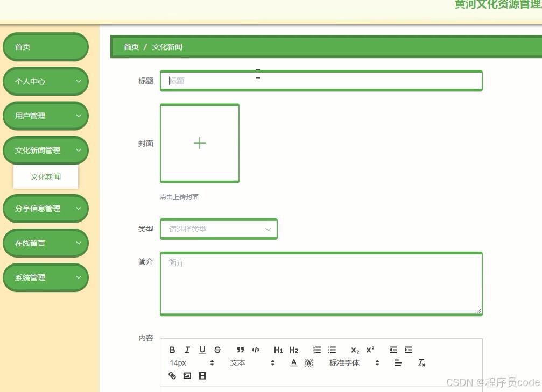The image size is (542, 392).
Task: Open the 请选择类型 type dropdown
Action: point(219,229)
